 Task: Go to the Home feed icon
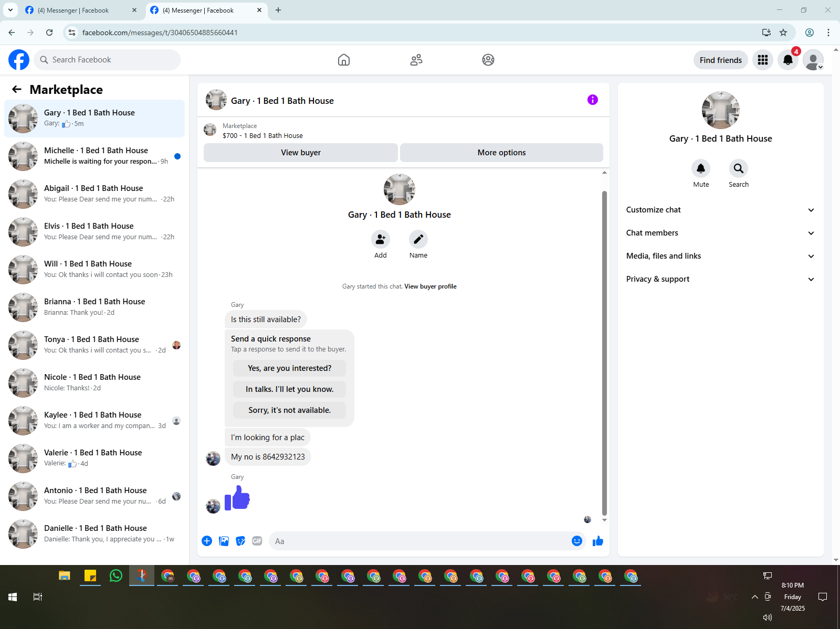344,60
